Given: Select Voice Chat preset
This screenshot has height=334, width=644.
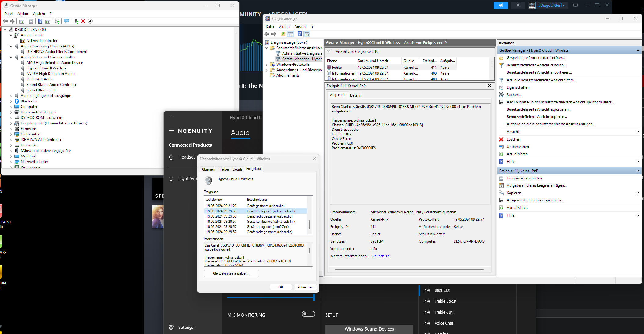Looking at the screenshot, I should pyautogui.click(x=444, y=323).
